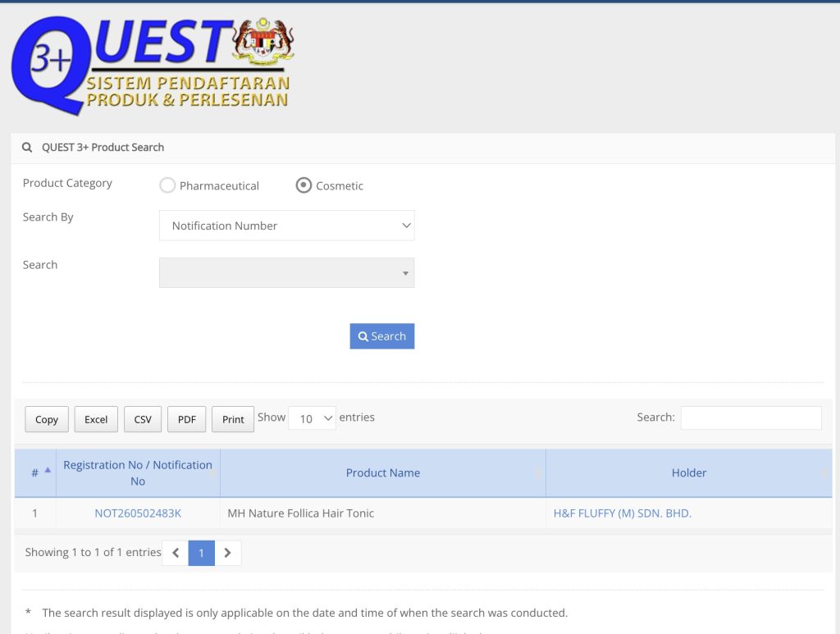Click the Product Category label
Viewport: 840px width, 634px height.
click(67, 183)
